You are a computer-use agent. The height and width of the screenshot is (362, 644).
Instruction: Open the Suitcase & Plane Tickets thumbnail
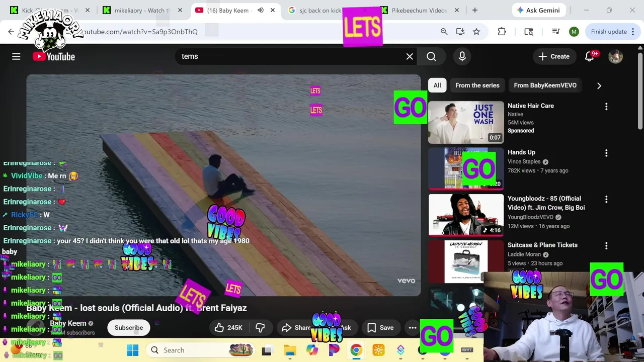click(466, 261)
